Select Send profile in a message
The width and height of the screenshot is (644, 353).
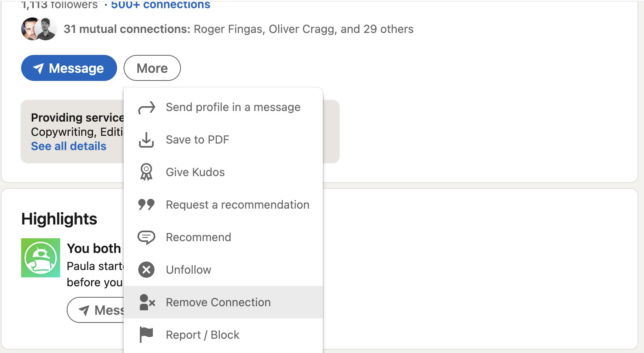233,107
